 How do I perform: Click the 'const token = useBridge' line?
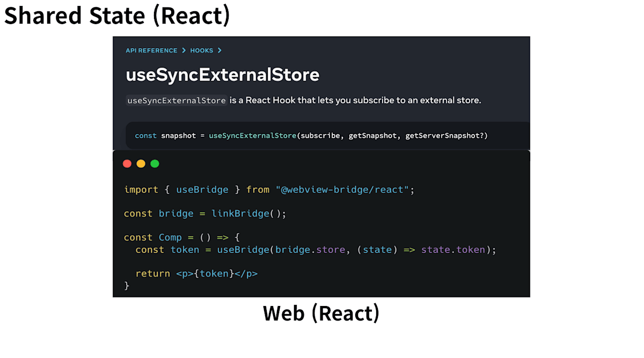[x=316, y=250]
